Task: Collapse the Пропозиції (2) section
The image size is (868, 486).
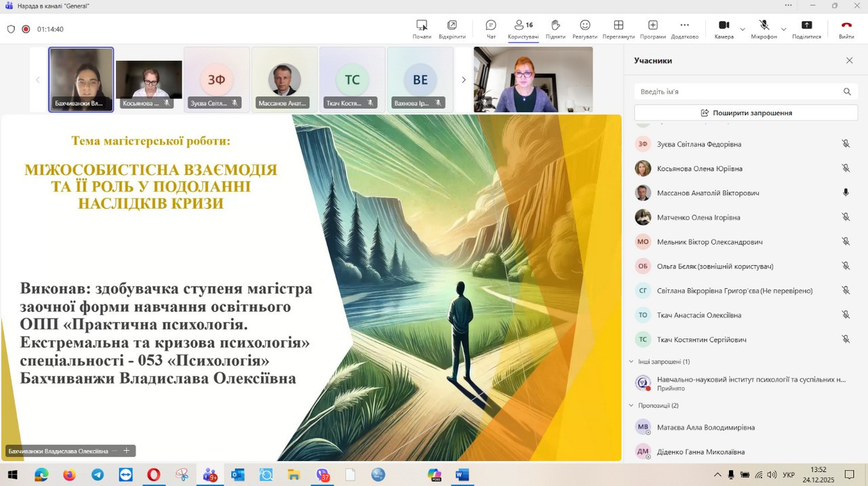Action: point(631,405)
